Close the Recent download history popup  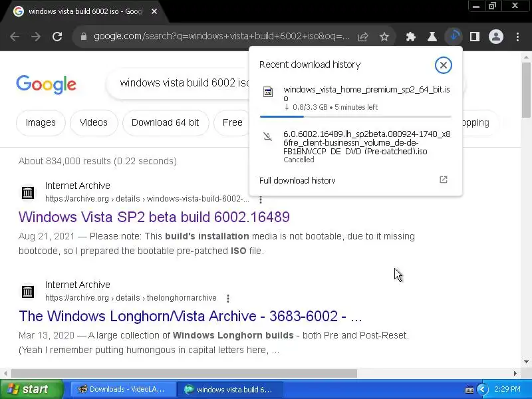click(444, 65)
